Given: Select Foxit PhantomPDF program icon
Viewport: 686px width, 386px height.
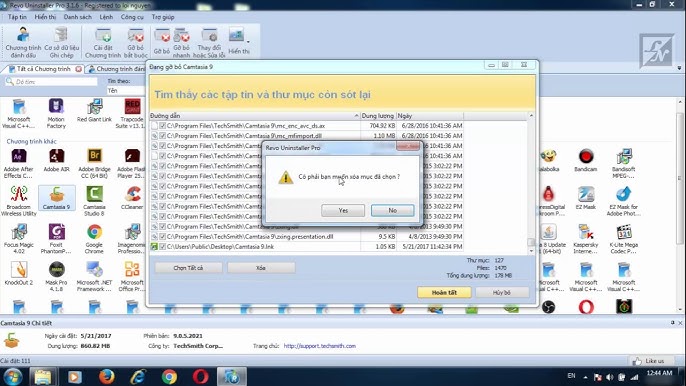Looking at the screenshot, I should pos(56,239).
